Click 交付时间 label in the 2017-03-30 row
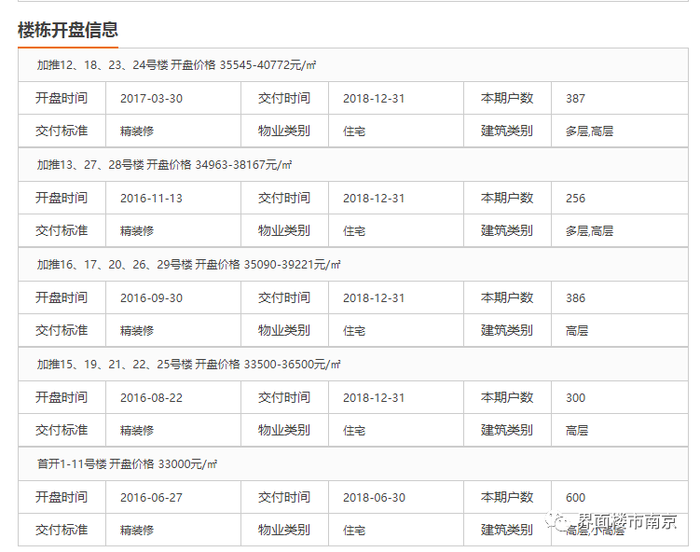 [284, 98]
